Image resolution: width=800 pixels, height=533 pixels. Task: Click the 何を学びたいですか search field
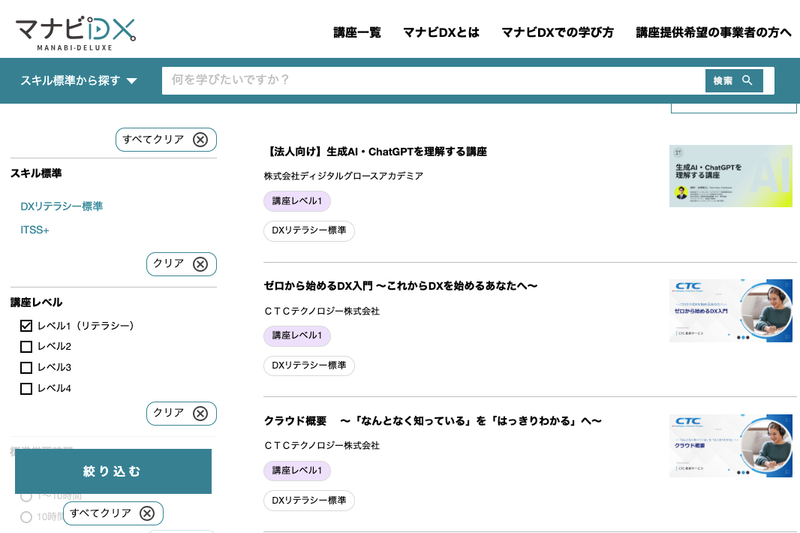point(434,81)
